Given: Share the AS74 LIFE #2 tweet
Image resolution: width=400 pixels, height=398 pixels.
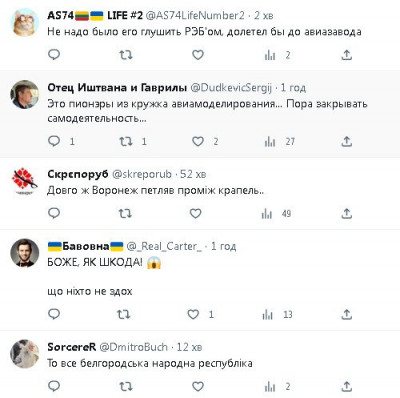Looking at the screenshot, I should click(x=347, y=55).
